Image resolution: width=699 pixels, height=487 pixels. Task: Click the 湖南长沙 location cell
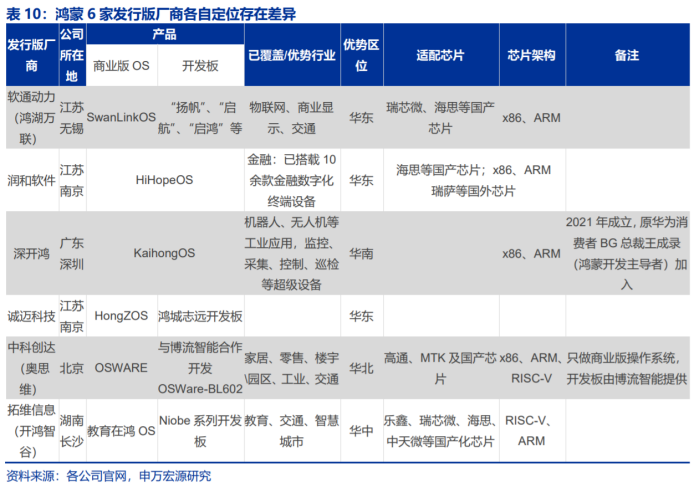pyautogui.click(x=72, y=431)
